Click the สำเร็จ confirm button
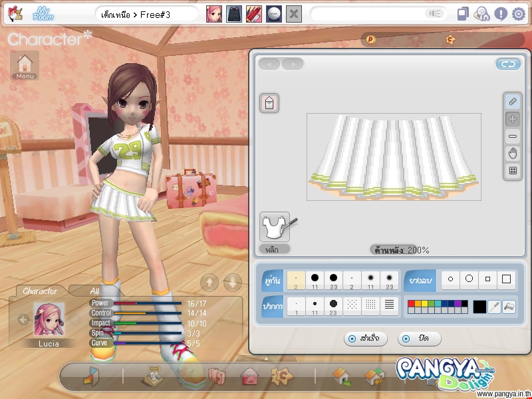 point(365,338)
